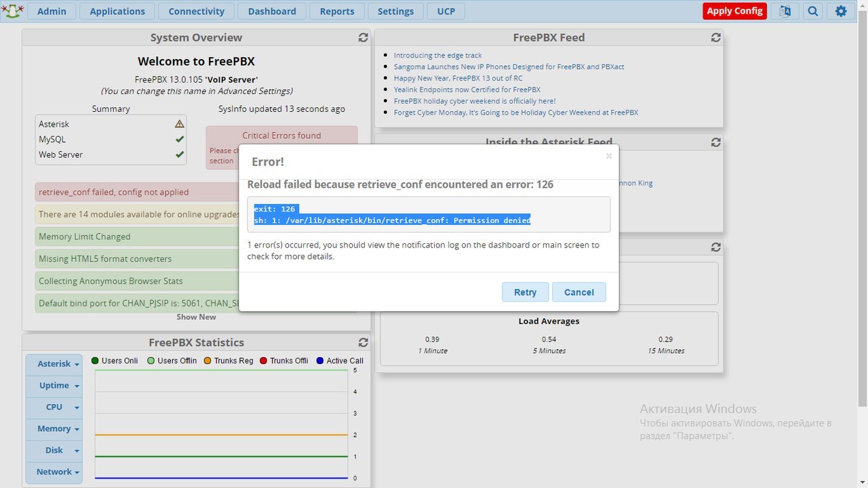
Task: Click the 1 Minute load average value 0.39
Action: [x=432, y=339]
